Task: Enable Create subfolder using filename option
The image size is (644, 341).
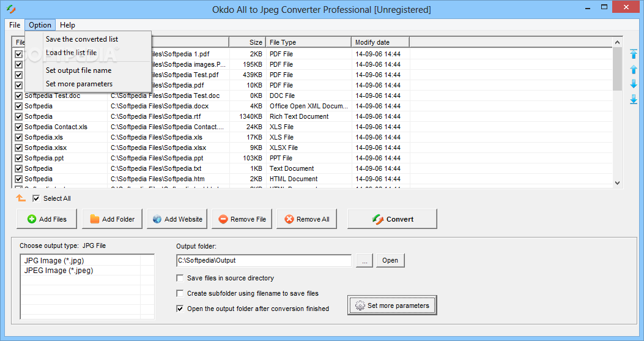Action: click(x=180, y=293)
